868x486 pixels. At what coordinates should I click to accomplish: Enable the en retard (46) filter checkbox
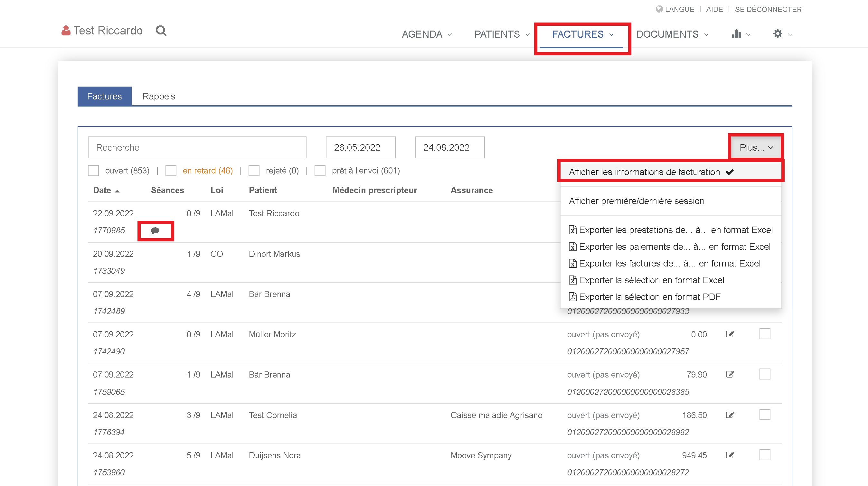[171, 171]
